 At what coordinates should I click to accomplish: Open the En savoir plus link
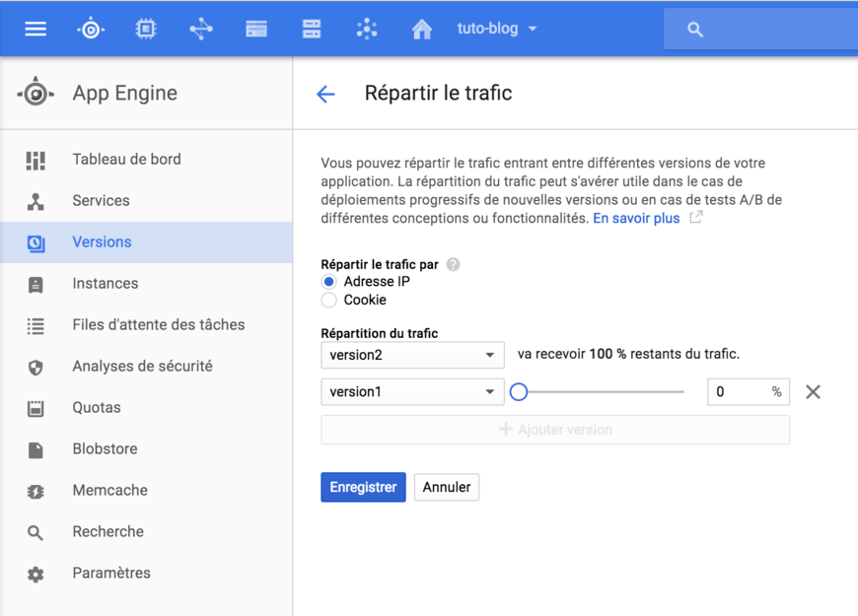coord(638,218)
